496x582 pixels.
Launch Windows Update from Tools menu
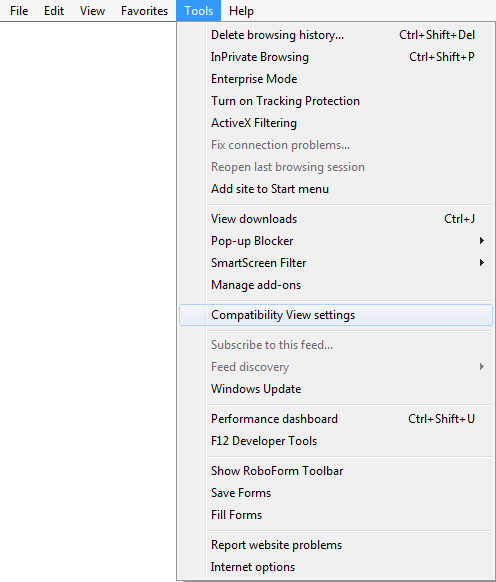336,389
